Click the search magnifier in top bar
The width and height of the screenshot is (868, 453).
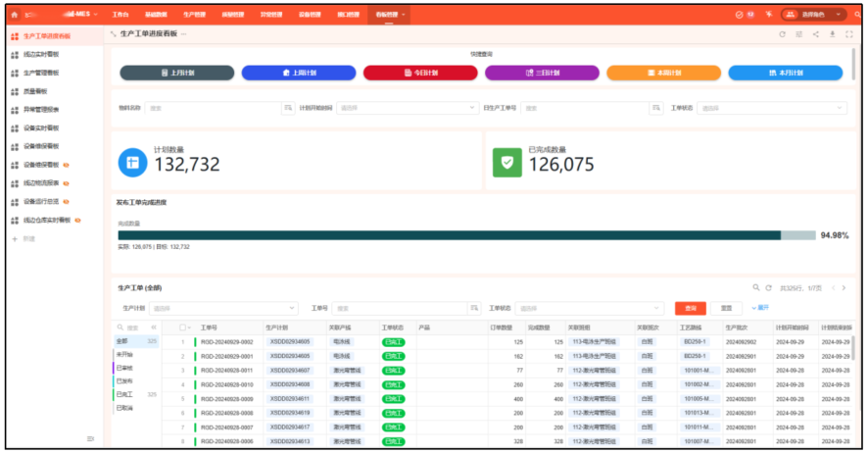click(857, 15)
